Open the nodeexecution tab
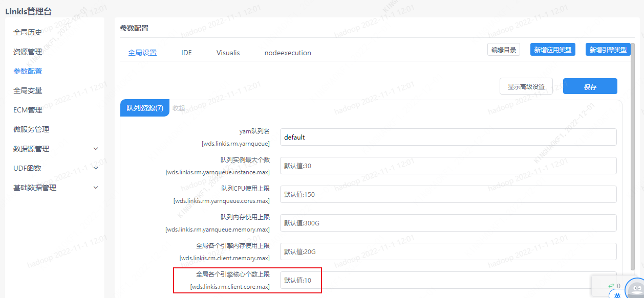This screenshot has height=298, width=644. [287, 53]
